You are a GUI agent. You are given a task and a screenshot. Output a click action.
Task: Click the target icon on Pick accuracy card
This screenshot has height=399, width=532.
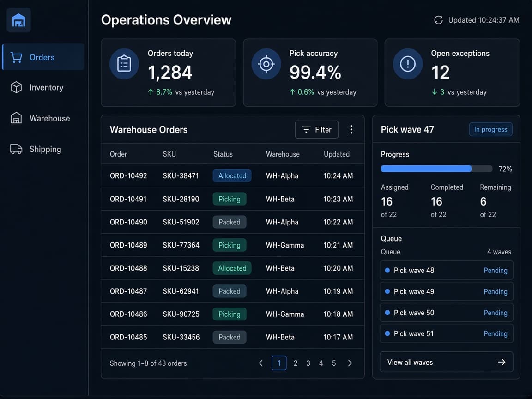coord(266,64)
